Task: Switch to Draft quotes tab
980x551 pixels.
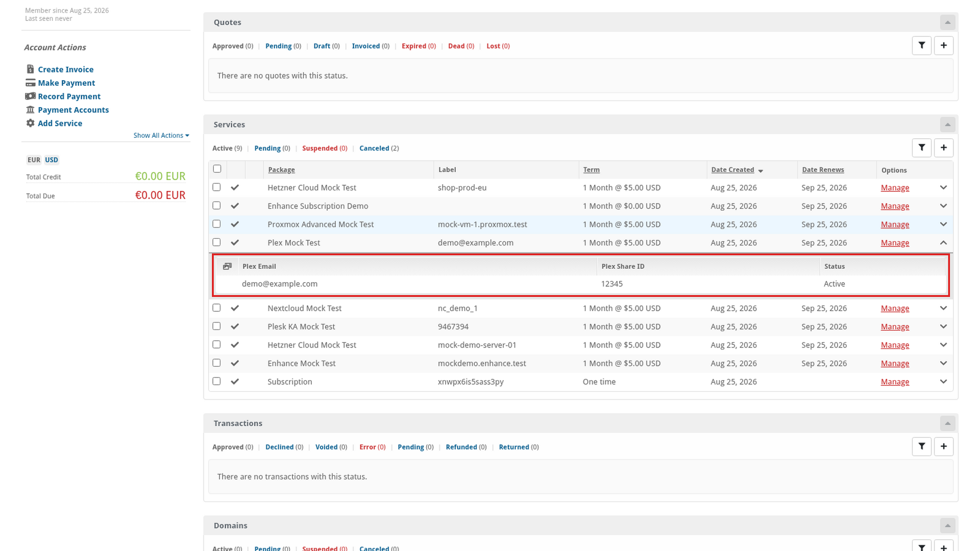Action: (327, 46)
